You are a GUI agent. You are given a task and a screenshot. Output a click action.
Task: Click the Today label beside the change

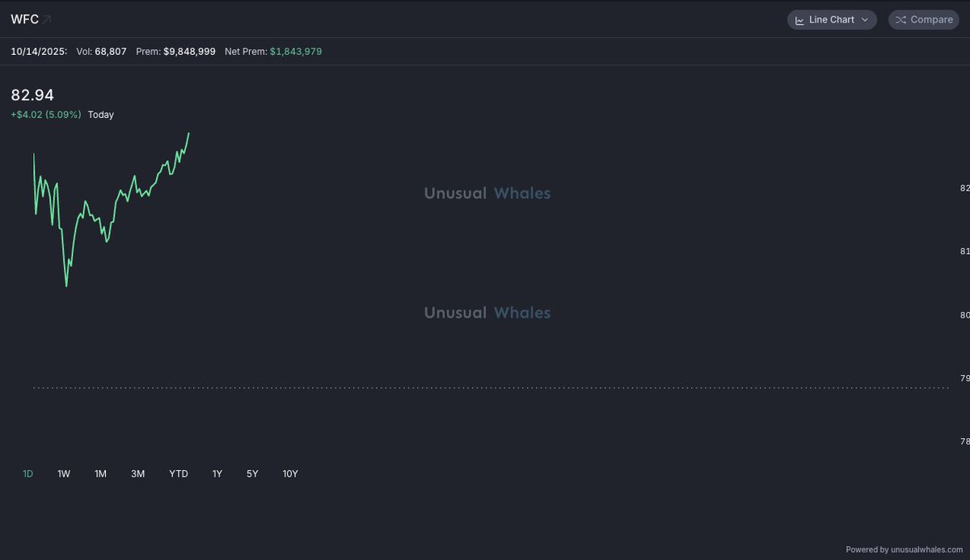click(101, 115)
